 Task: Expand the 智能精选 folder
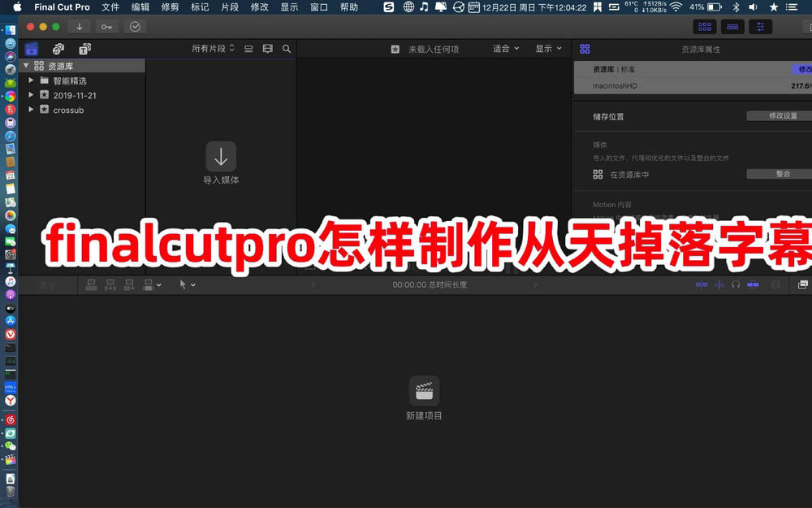click(x=31, y=80)
